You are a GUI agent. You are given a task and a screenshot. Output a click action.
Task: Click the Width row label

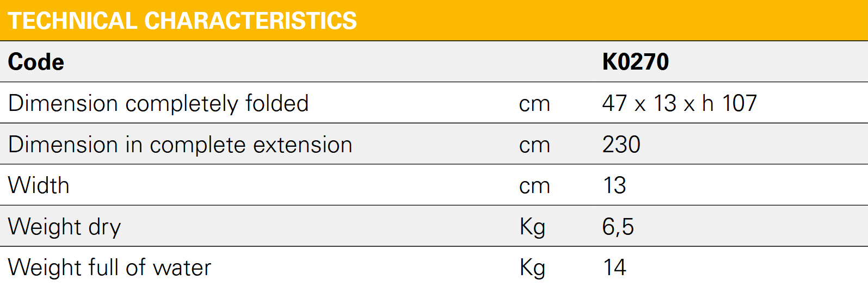click(39, 185)
